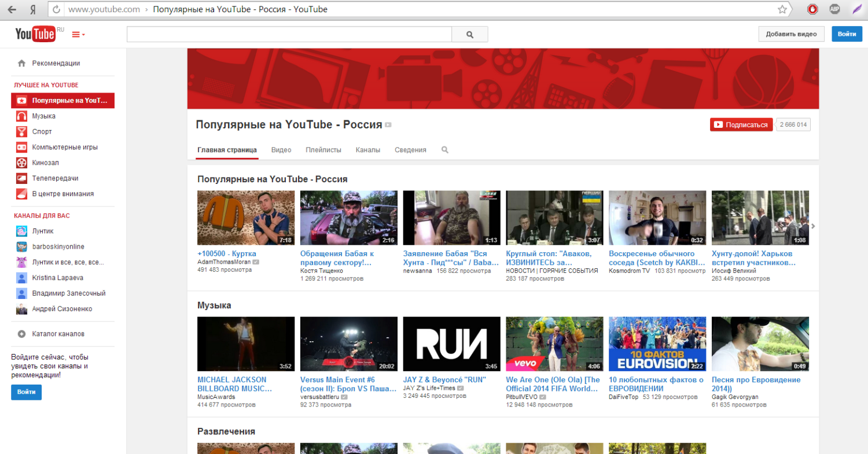Viewport: 868px width, 454px height.
Task: Open Компьютерные игры gamepad icon
Action: tap(21, 147)
